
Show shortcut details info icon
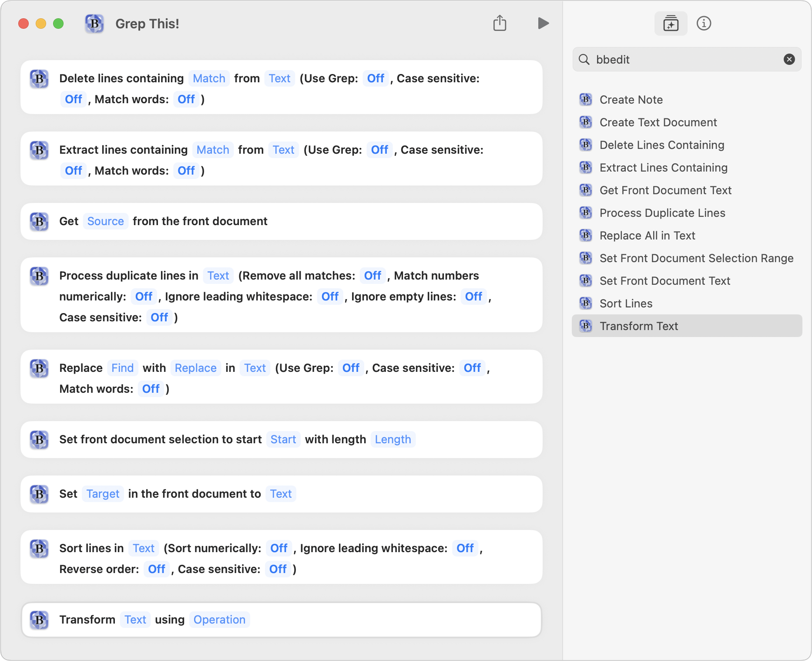[704, 24]
